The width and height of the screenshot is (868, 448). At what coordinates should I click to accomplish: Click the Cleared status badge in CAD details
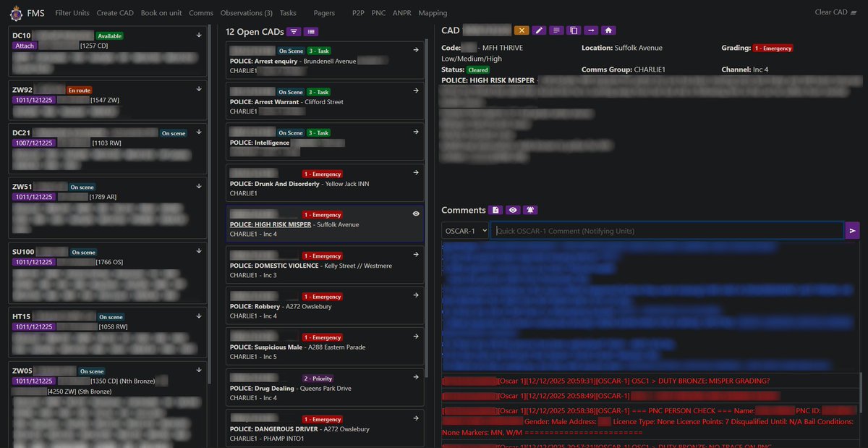click(477, 69)
